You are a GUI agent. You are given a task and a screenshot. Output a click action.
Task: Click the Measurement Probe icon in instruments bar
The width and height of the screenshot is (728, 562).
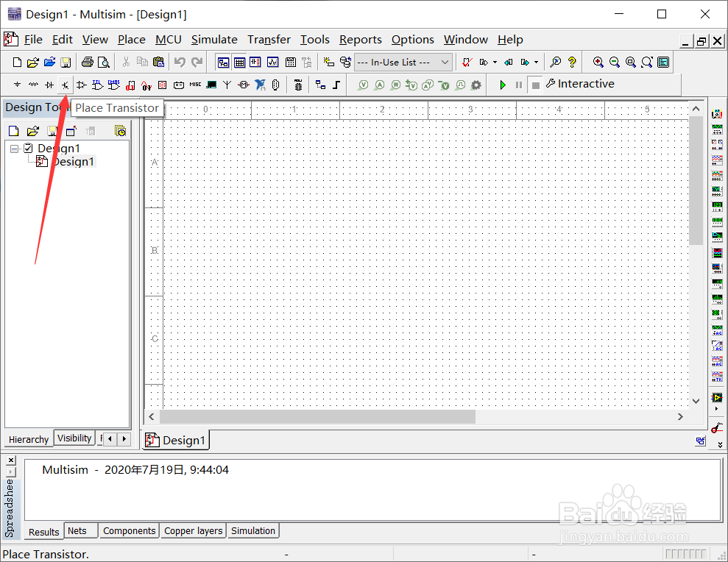(717, 427)
